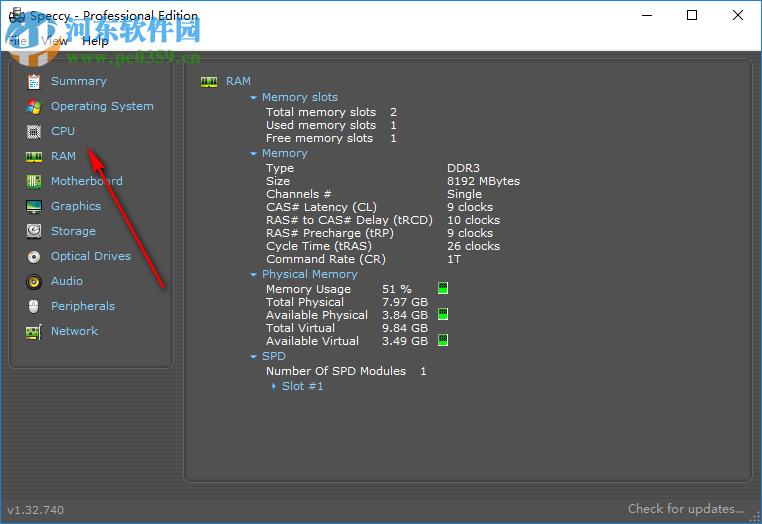Open the View menu
Image resolution: width=762 pixels, height=524 pixels.
[54, 41]
